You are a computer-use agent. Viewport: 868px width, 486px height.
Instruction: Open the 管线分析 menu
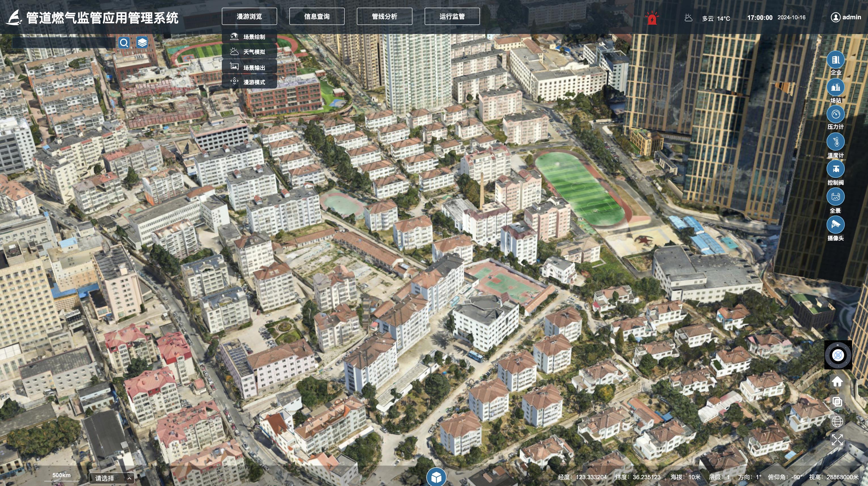point(384,16)
